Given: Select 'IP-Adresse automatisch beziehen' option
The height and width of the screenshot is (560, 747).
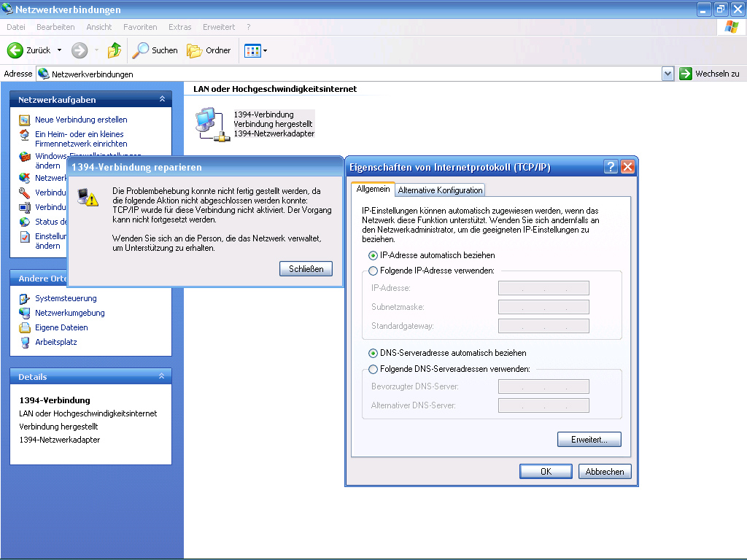Looking at the screenshot, I should click(x=373, y=255).
